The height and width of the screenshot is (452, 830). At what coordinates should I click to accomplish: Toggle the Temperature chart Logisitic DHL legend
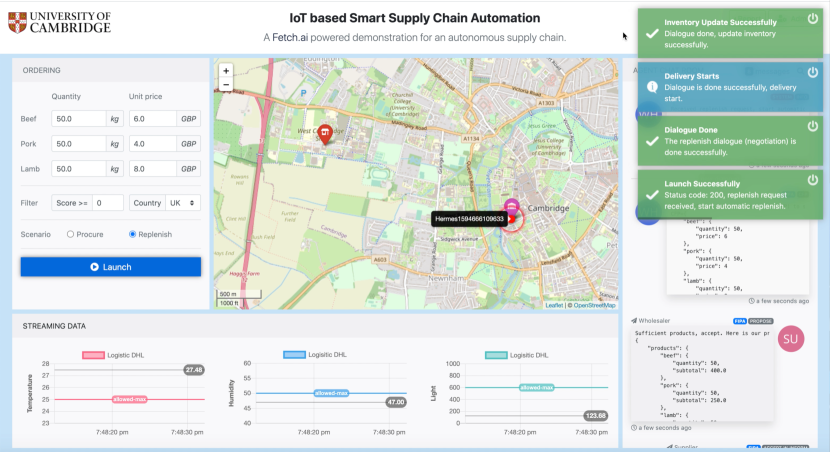click(x=113, y=355)
